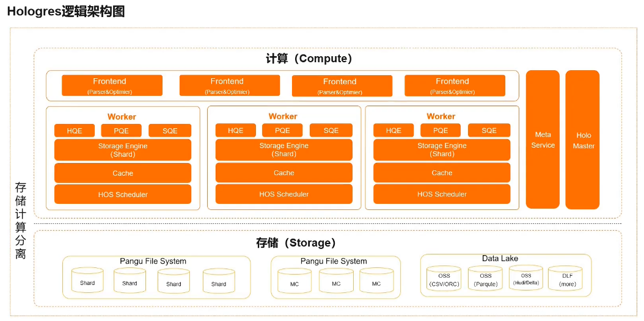
Task: Click Storage Engine (Shard) in right Worker
Action: click(442, 150)
